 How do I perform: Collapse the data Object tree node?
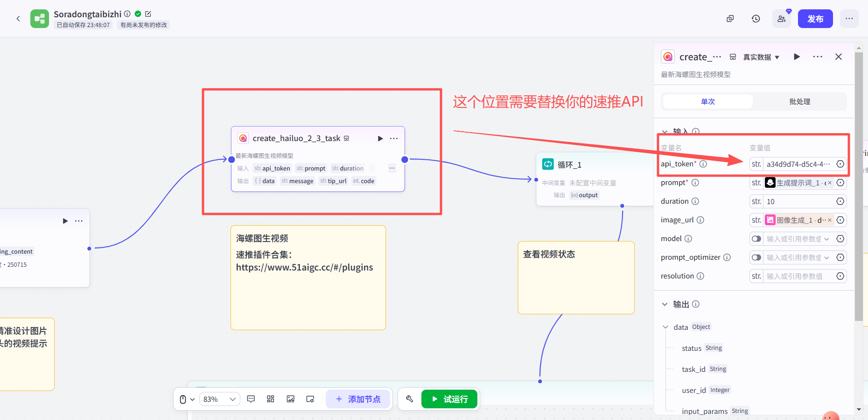pos(665,327)
